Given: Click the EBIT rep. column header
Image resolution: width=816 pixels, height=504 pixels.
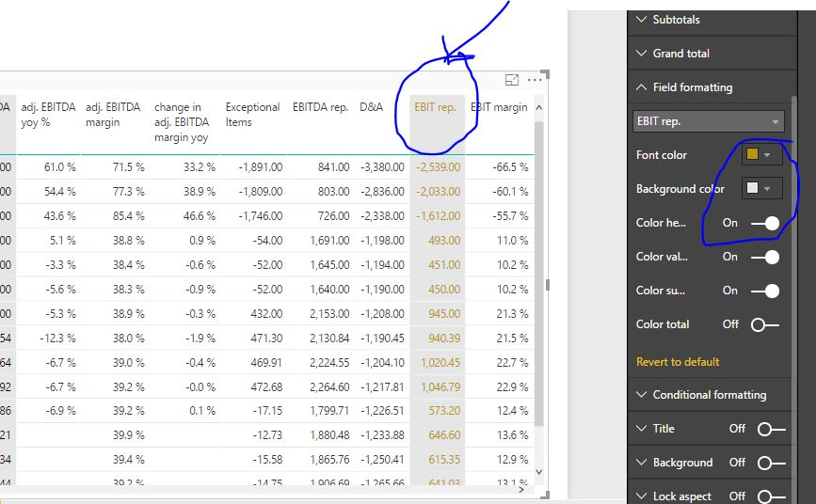Looking at the screenshot, I should coord(435,107).
